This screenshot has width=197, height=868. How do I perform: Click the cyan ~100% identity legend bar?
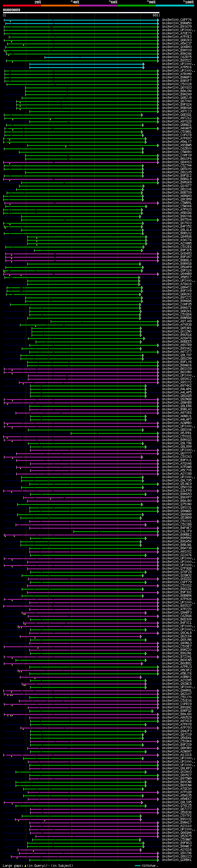point(175,6)
